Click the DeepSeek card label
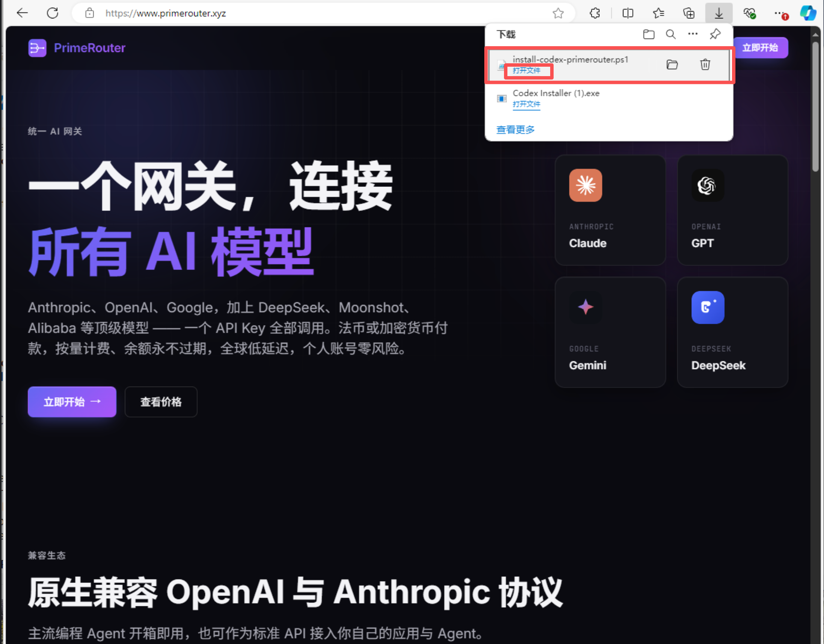Image resolution: width=824 pixels, height=644 pixels. tap(718, 365)
